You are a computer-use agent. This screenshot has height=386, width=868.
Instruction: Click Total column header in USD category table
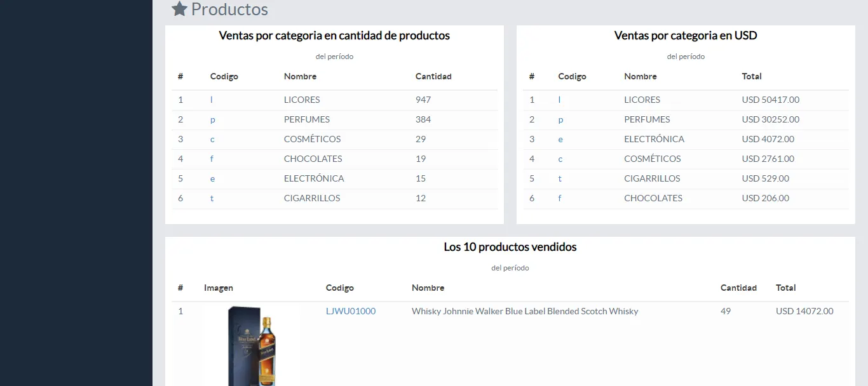coord(751,76)
